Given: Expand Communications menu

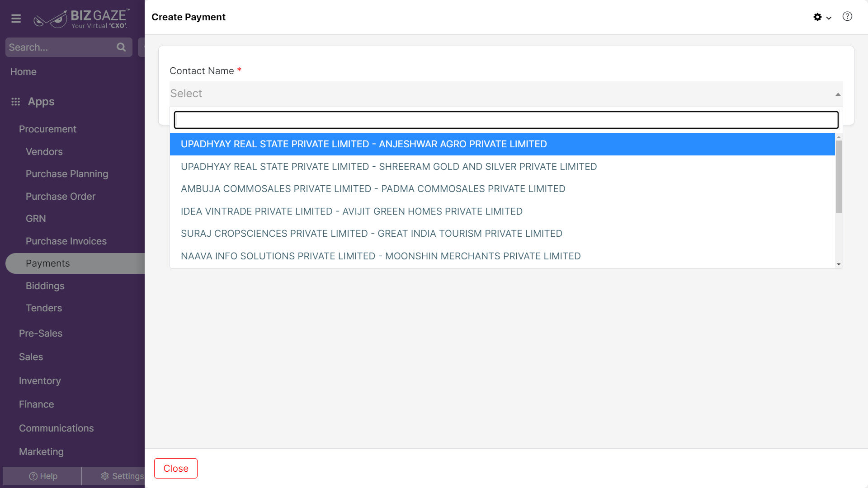Looking at the screenshot, I should 56,428.
